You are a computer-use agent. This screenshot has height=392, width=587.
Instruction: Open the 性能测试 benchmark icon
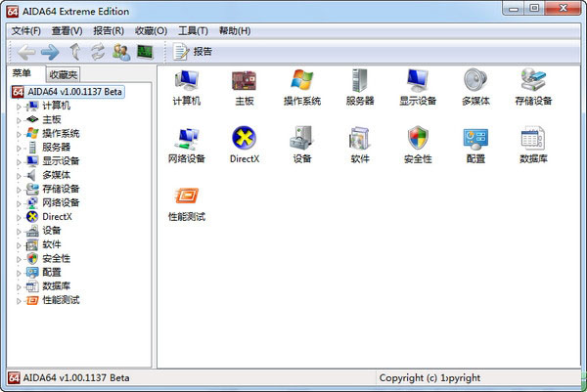(x=186, y=198)
